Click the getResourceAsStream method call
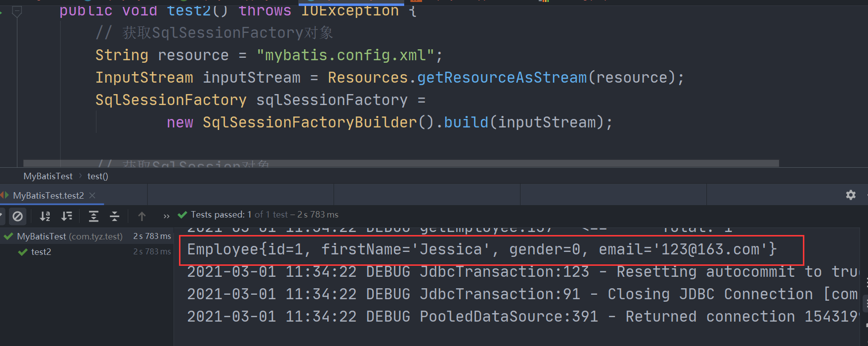Viewport: 868px width, 346px height. click(x=502, y=78)
